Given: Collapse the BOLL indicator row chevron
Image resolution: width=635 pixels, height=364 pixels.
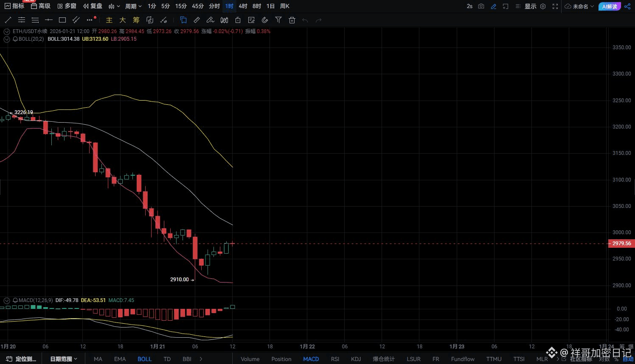Looking at the screenshot, I should 7,39.
